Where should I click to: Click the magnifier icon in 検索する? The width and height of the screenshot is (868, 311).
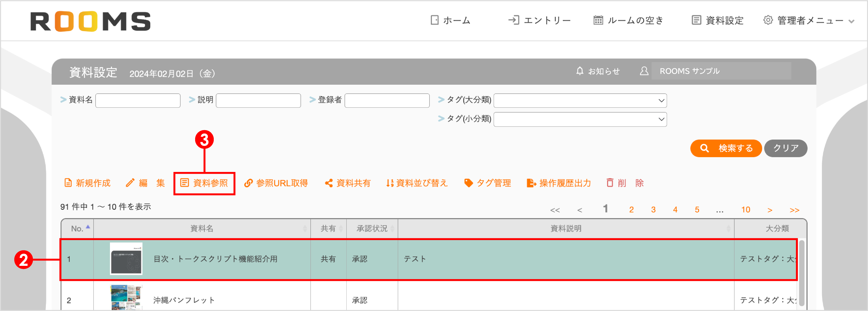(704, 148)
